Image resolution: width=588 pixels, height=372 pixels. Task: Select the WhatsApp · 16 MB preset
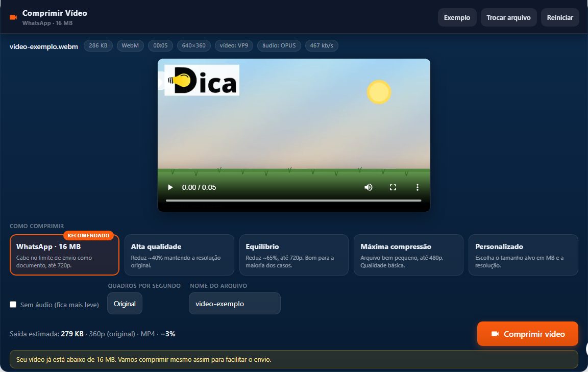tap(64, 255)
